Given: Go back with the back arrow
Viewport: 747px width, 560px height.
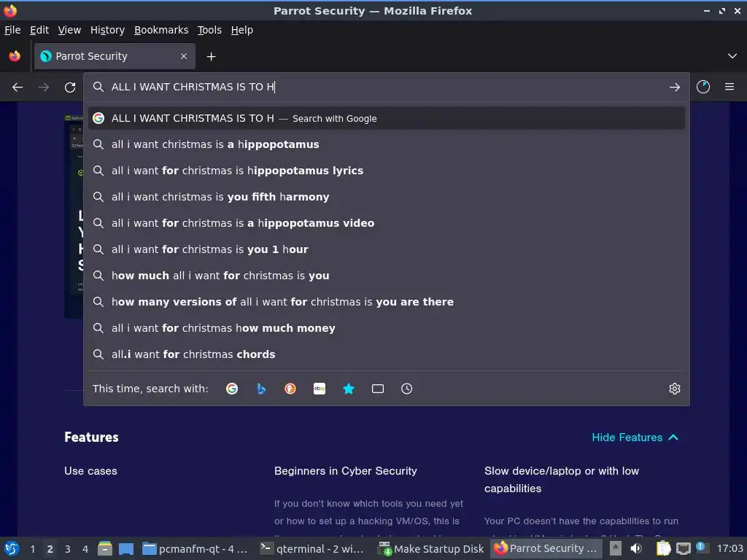Looking at the screenshot, I should (18, 87).
